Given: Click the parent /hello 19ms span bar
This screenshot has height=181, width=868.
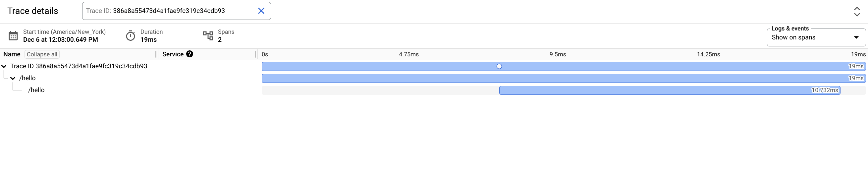Looking at the screenshot, I should 563,79.
